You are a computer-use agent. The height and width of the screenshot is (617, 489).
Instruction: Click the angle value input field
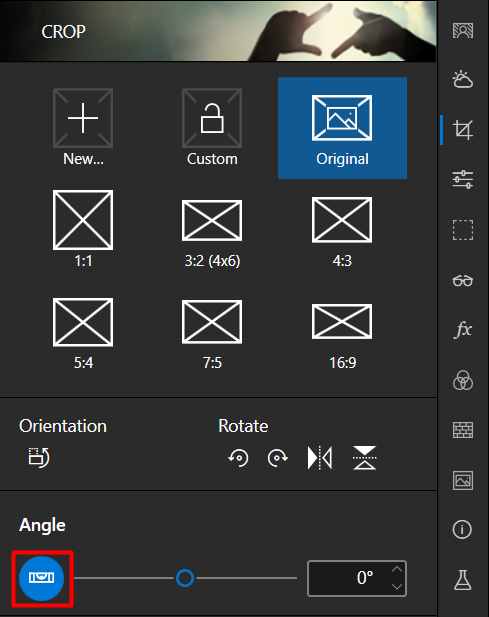pyautogui.click(x=357, y=578)
